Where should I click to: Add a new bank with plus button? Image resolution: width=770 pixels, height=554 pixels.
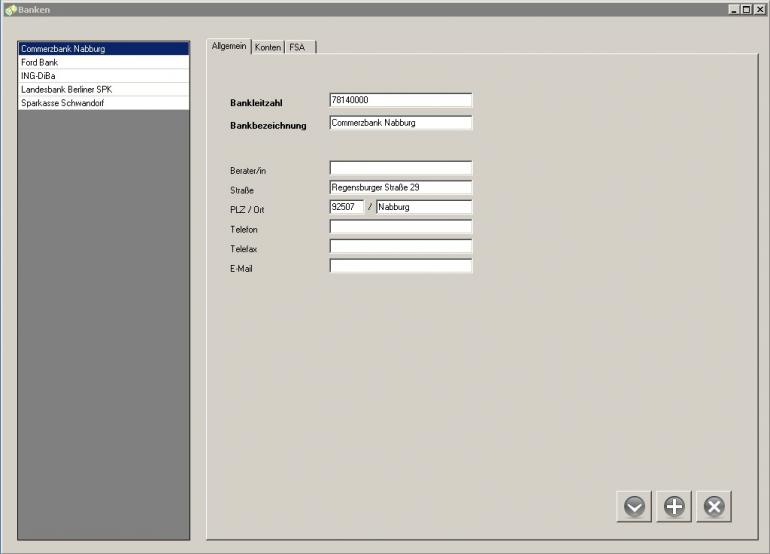tap(674, 506)
